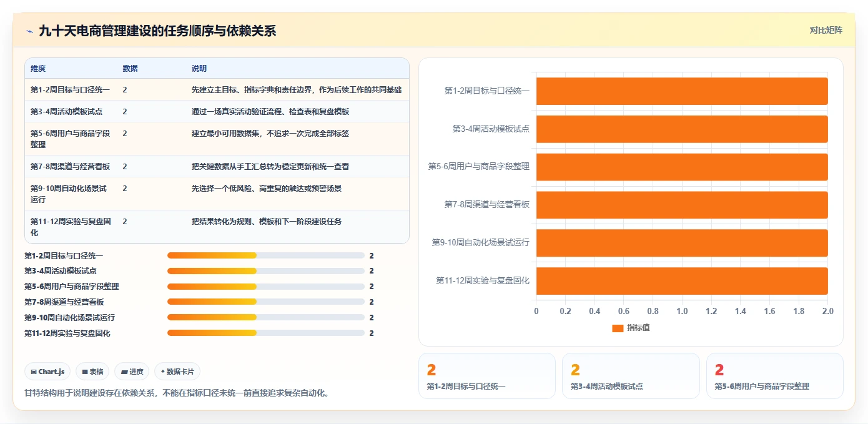
Task: Click the progress bar for 第7-8周渠道与经营看板
Action: (266, 302)
